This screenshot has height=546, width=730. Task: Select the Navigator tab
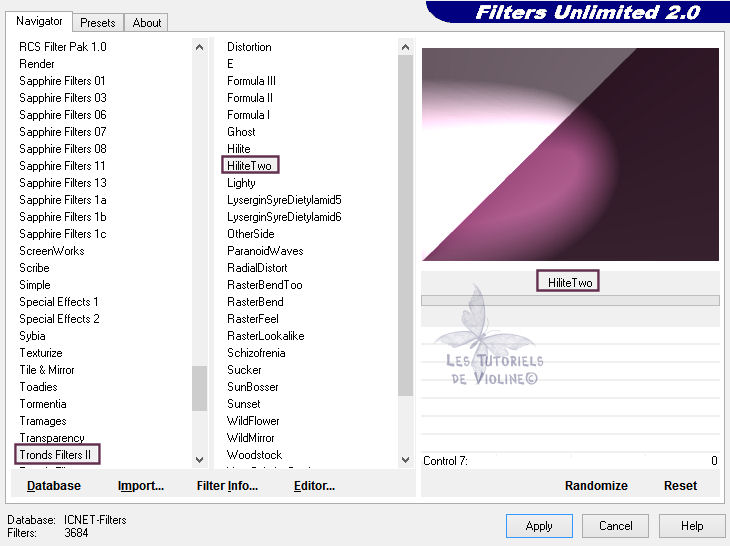tap(40, 21)
